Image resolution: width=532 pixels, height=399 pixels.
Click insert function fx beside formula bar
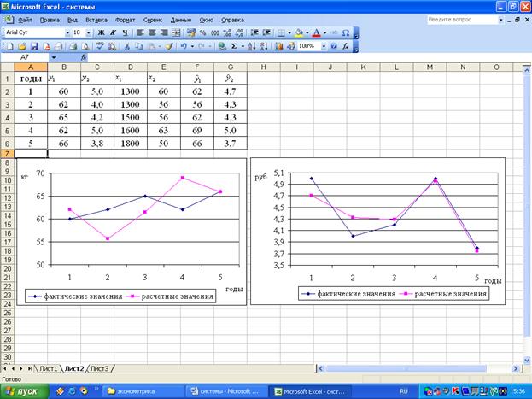coord(84,57)
